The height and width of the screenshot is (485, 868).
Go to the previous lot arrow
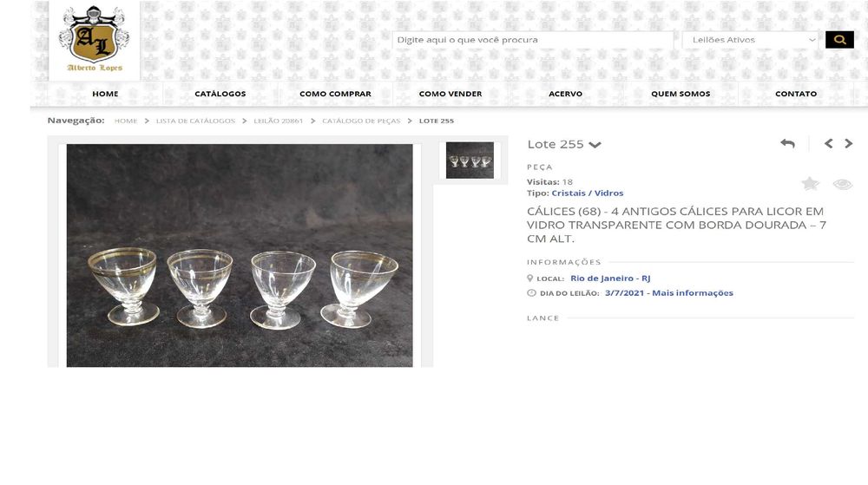point(829,144)
